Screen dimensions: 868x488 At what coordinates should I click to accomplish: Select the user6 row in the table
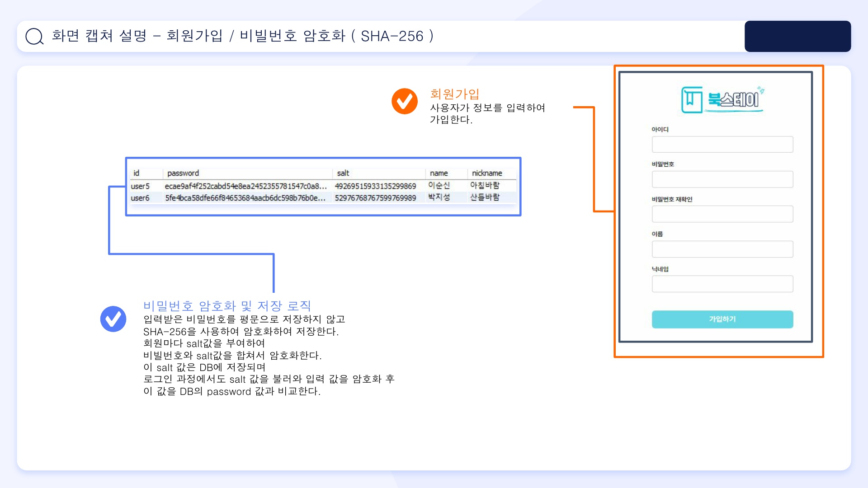(140, 198)
